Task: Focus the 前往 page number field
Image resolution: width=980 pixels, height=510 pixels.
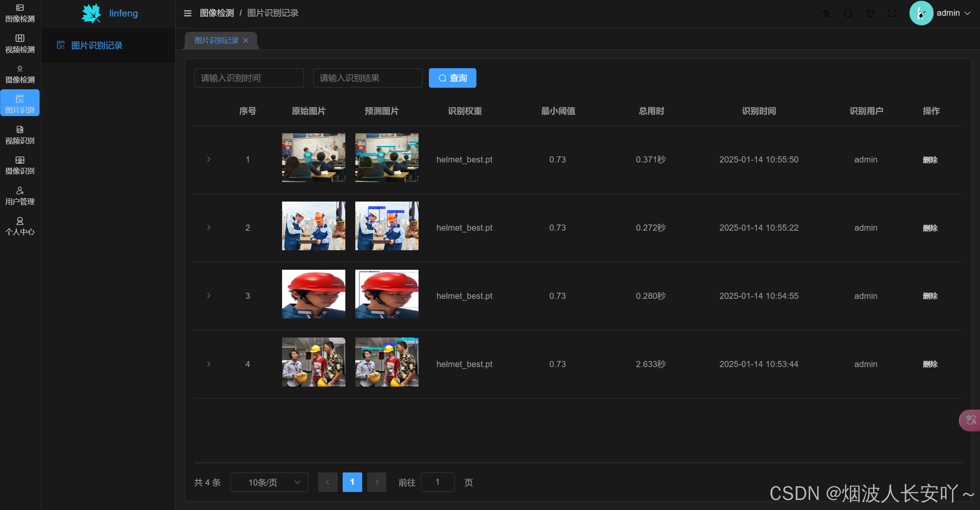Action: pos(438,482)
